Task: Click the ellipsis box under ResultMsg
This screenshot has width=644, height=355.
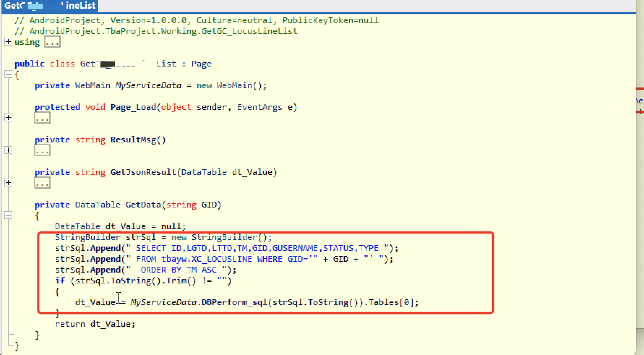Action: click(x=42, y=151)
